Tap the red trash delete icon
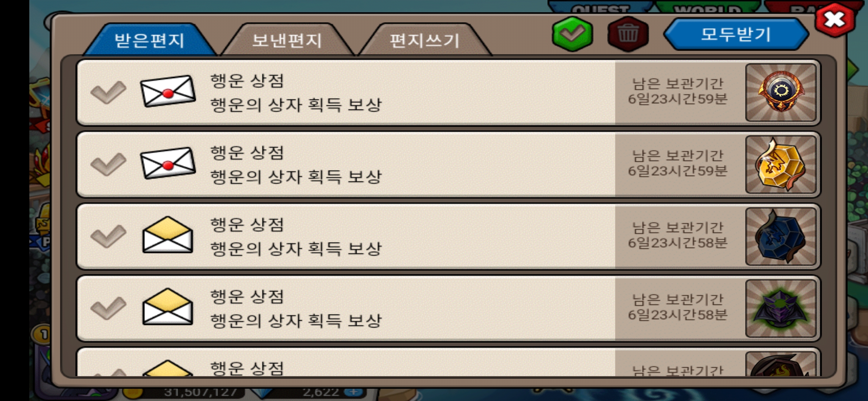The width and height of the screenshot is (868, 401). pyautogui.click(x=628, y=34)
